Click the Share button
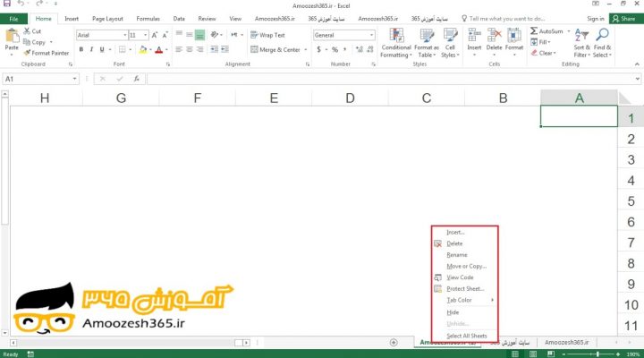Screen dimensions: 644x358 coord(626,19)
